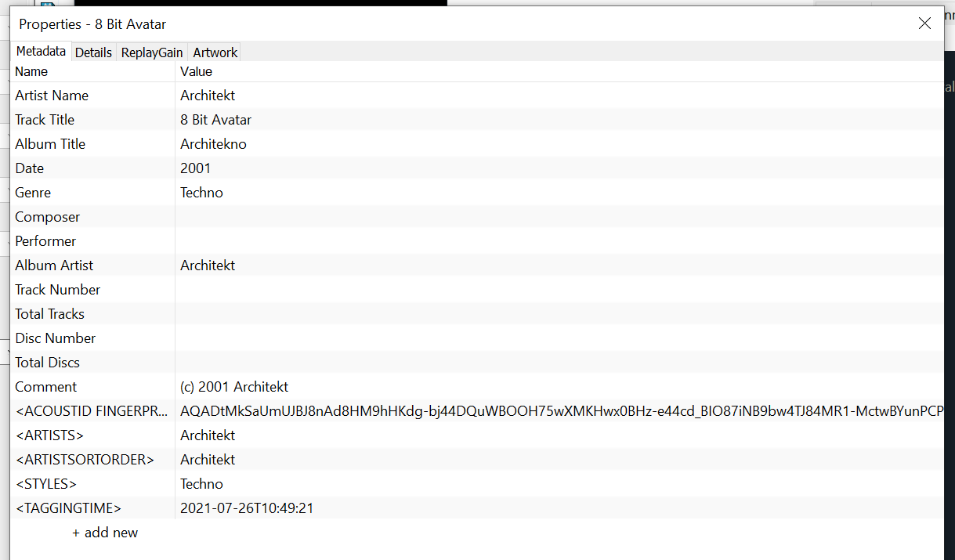955x560 pixels.
Task: Click the '+ add new' field link
Action: coord(105,533)
